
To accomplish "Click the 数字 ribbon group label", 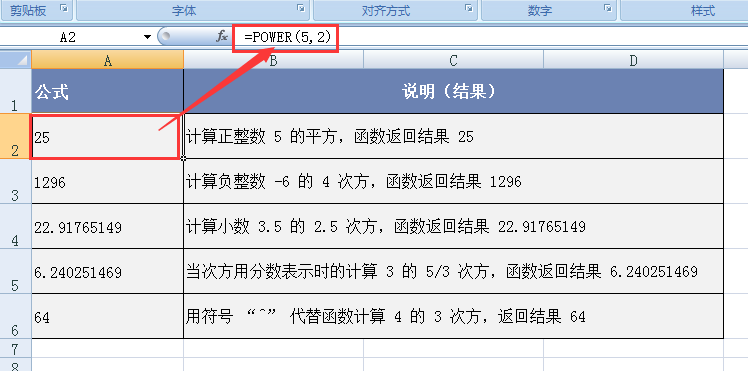I will pos(540,10).
